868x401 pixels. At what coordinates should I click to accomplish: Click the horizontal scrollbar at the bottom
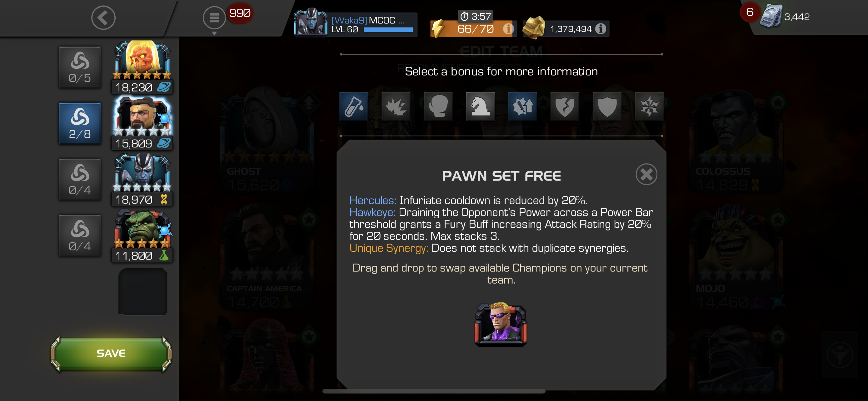point(434,391)
